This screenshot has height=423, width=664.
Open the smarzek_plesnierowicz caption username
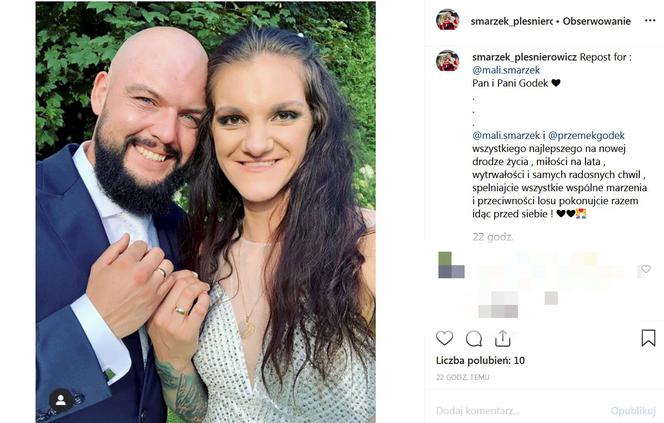[524, 57]
